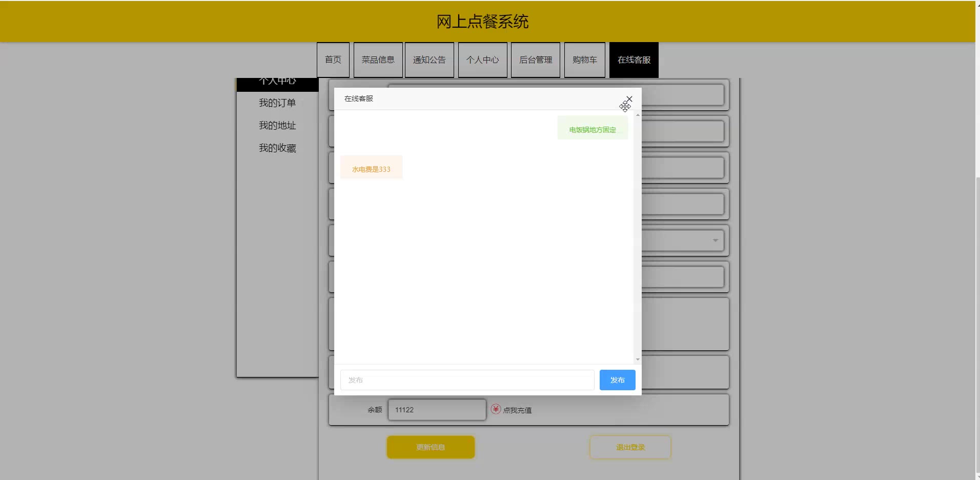Expand the profile form dropdown arrow
Screen dimensions: 980x480
pyautogui.click(x=715, y=241)
